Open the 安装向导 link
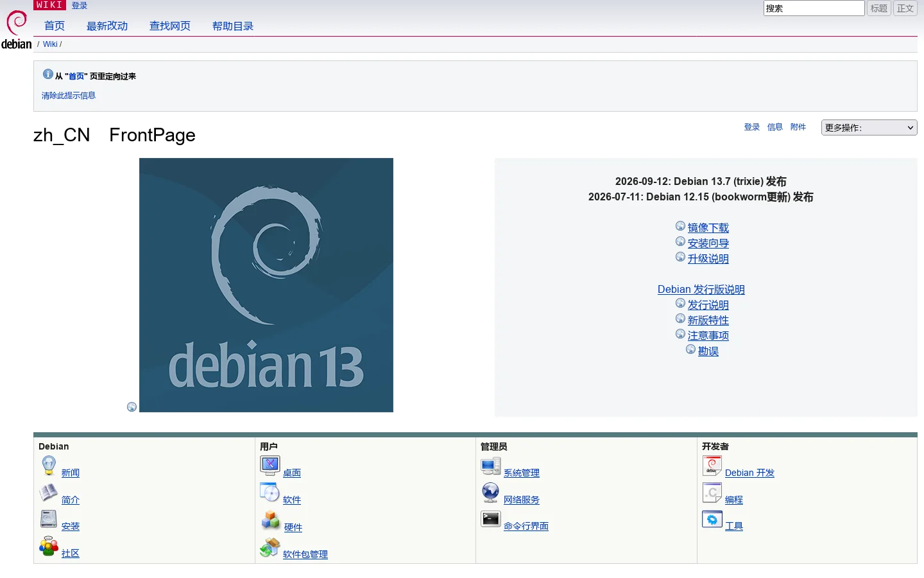924x578 pixels. pos(708,243)
